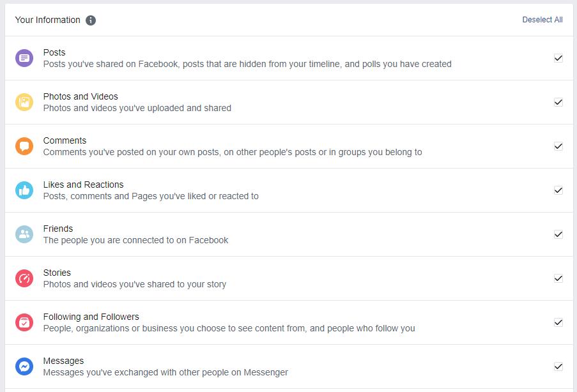Click the Following and Followers icon
577x392 pixels.
pyautogui.click(x=24, y=322)
